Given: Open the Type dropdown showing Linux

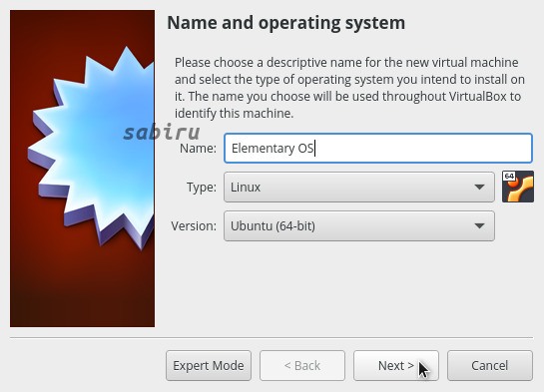Looking at the screenshot, I should [359, 188].
